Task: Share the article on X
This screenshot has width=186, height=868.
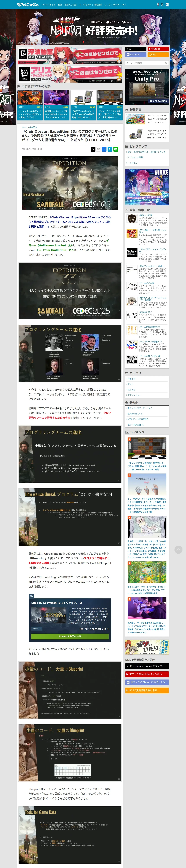Action: coord(93,149)
